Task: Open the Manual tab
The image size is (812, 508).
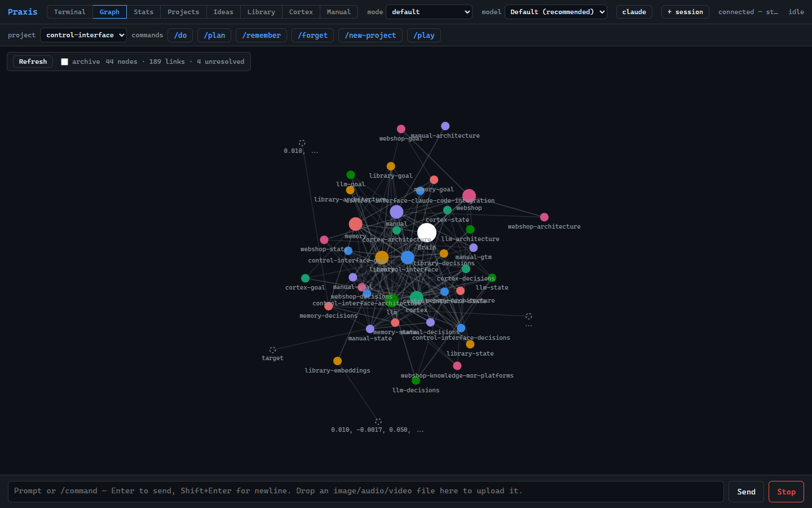Action: pos(339,12)
